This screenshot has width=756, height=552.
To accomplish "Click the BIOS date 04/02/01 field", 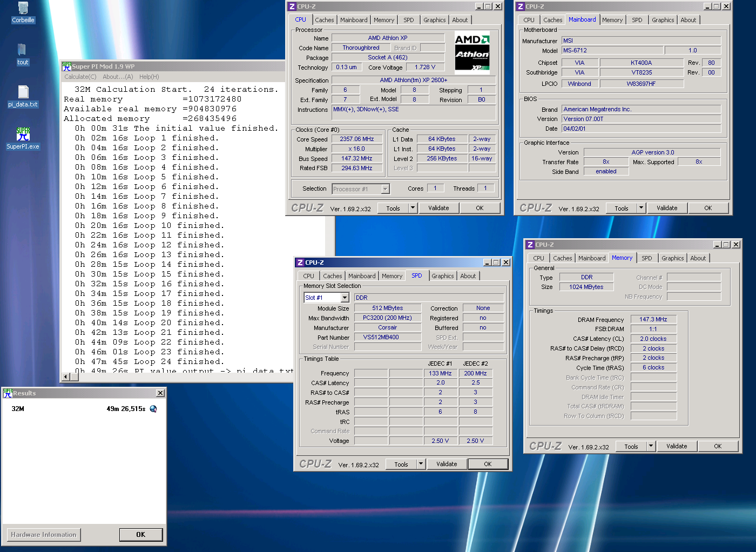I will pos(641,129).
